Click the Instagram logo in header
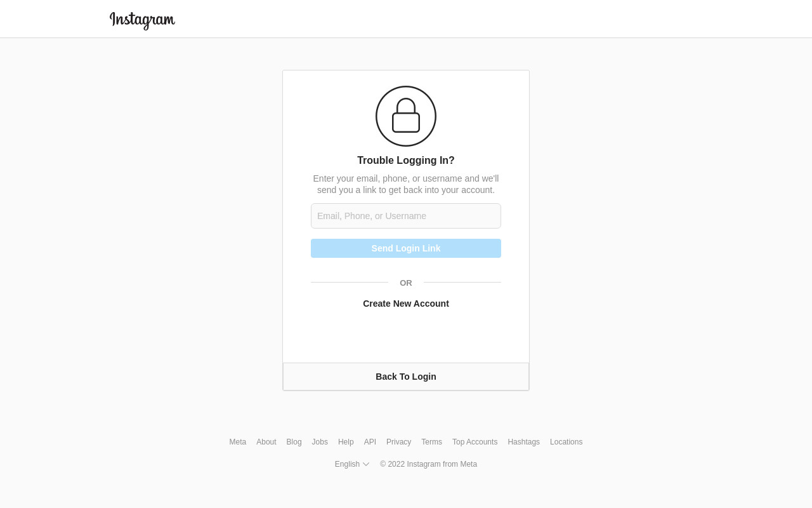This screenshot has width=812, height=508. 142,20
